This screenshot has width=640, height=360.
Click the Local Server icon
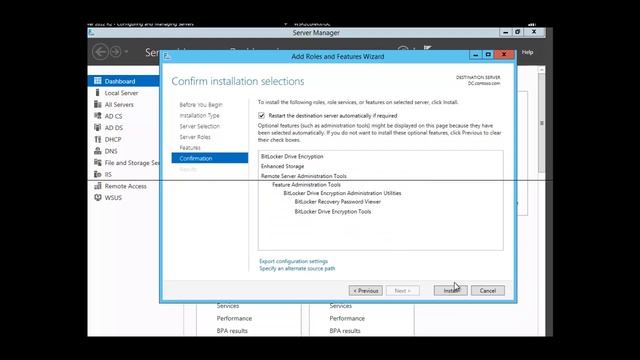pos(98,93)
